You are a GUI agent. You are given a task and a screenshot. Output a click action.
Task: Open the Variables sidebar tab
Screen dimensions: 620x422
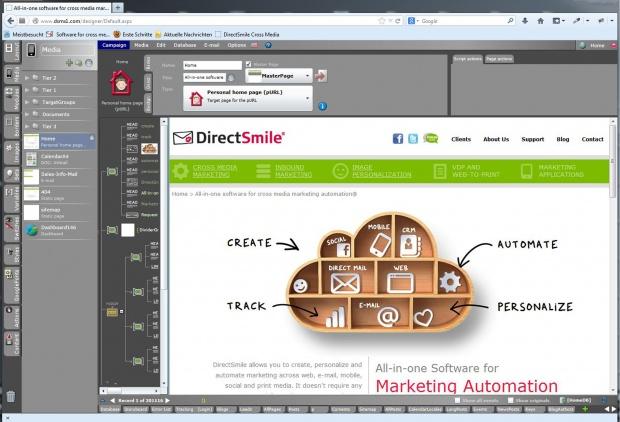11,199
